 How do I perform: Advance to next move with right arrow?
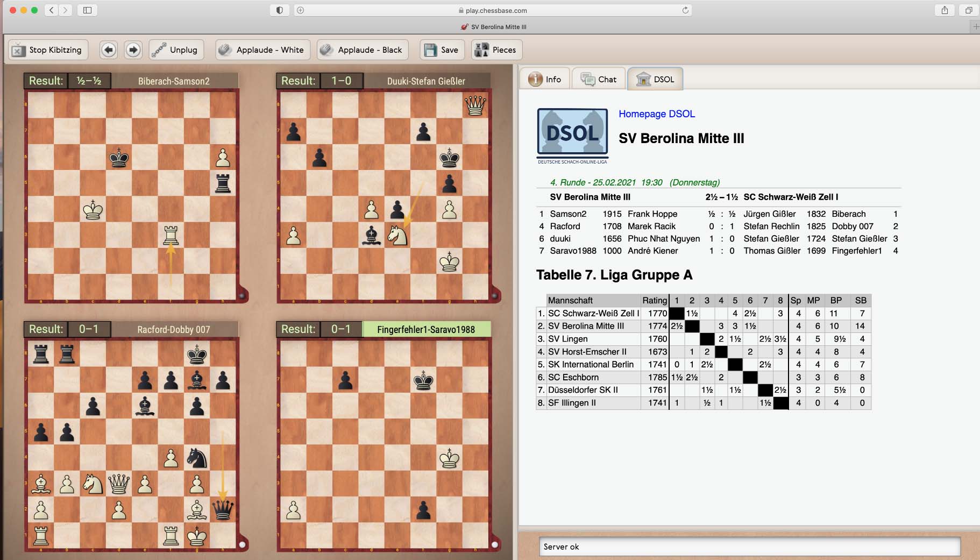pyautogui.click(x=133, y=50)
